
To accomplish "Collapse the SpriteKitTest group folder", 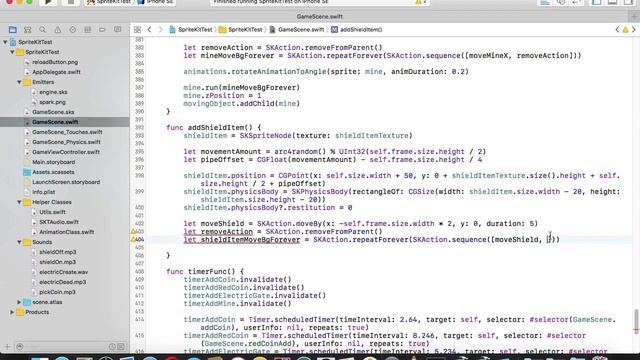I will [12, 52].
